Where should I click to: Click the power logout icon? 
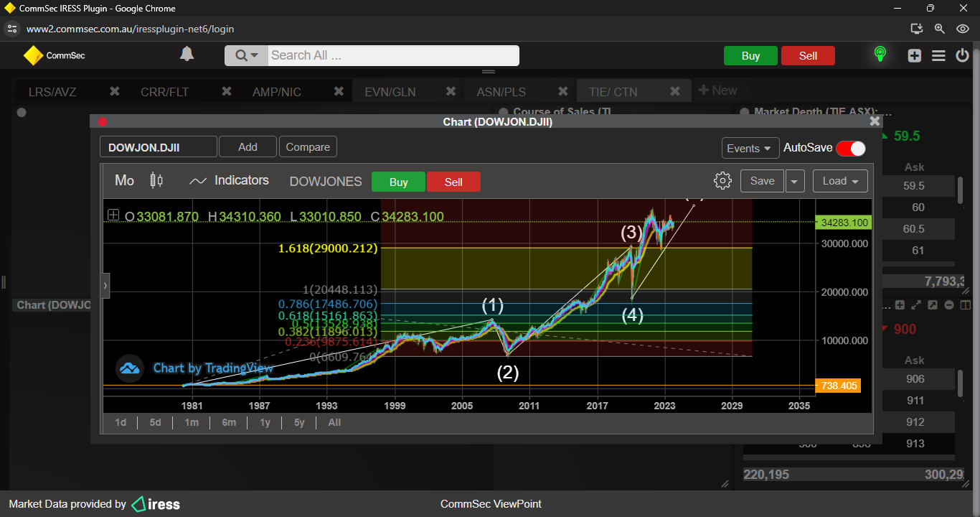tap(963, 55)
